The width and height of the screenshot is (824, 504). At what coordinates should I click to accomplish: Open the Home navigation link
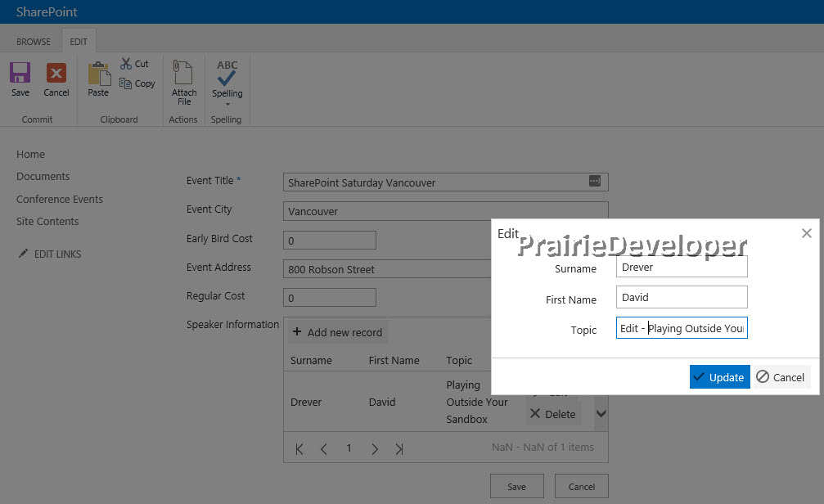point(30,154)
